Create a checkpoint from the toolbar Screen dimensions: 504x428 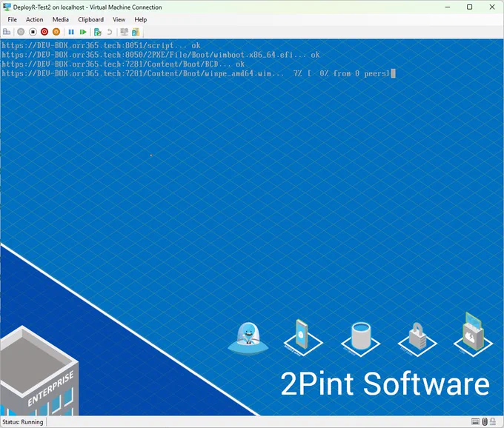tap(98, 32)
